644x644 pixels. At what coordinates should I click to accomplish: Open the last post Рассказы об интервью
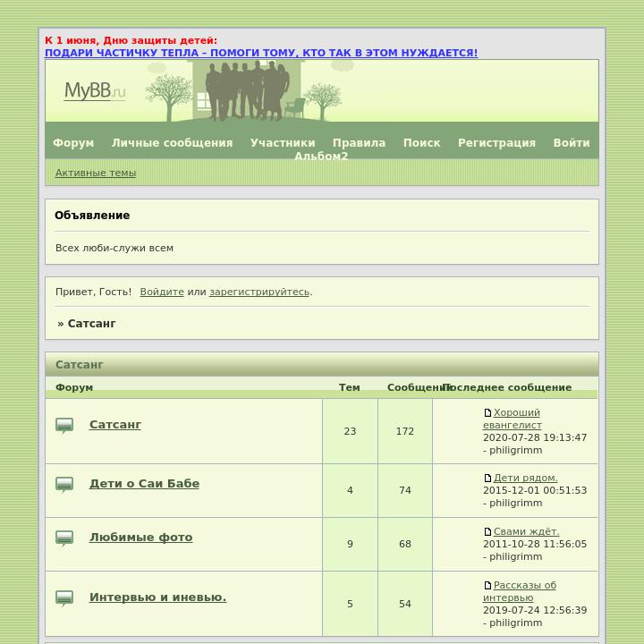tap(520, 592)
